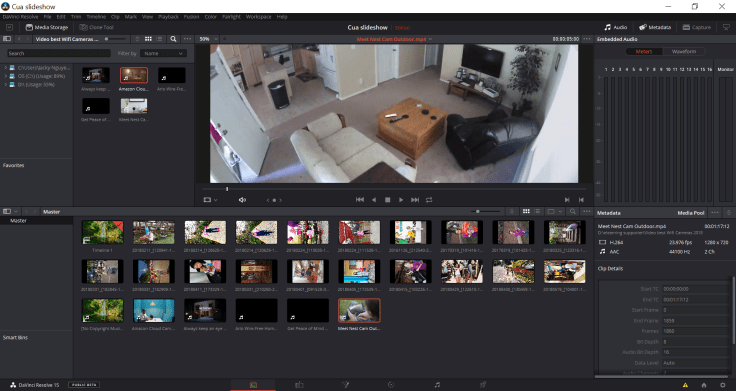Click the Smart Bins section label
736x391 pixels.
pyautogui.click(x=15, y=337)
